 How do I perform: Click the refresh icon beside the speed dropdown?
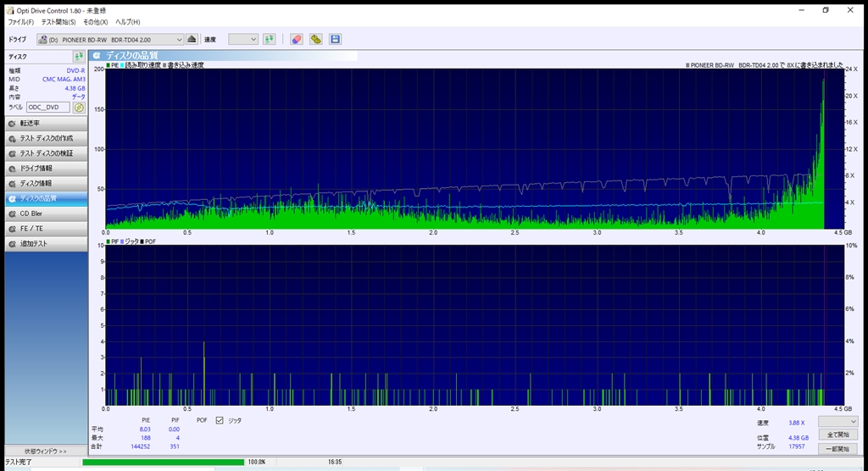coord(269,39)
